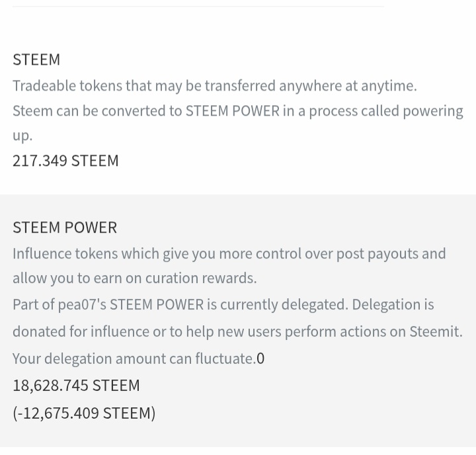Click the word 'up.' ending powering sentence
This screenshot has height=455, width=476.
(22, 136)
